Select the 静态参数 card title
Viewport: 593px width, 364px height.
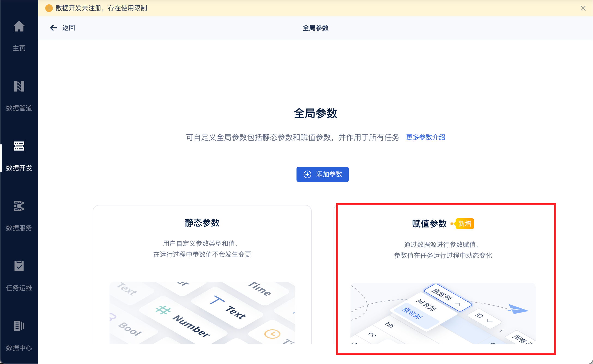(202, 223)
